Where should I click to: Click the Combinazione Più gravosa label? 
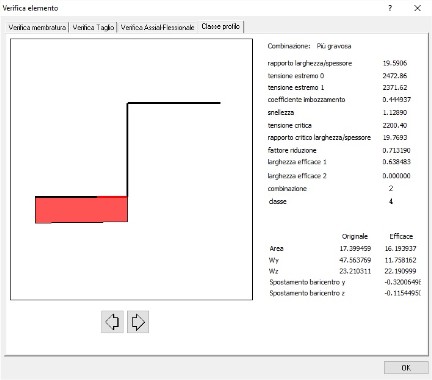pyautogui.click(x=309, y=46)
